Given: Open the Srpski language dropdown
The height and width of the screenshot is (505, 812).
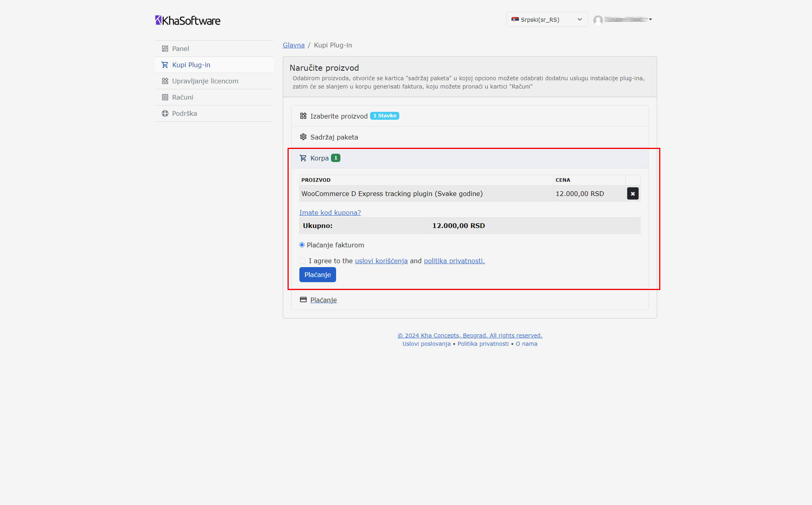Looking at the screenshot, I should pyautogui.click(x=547, y=19).
